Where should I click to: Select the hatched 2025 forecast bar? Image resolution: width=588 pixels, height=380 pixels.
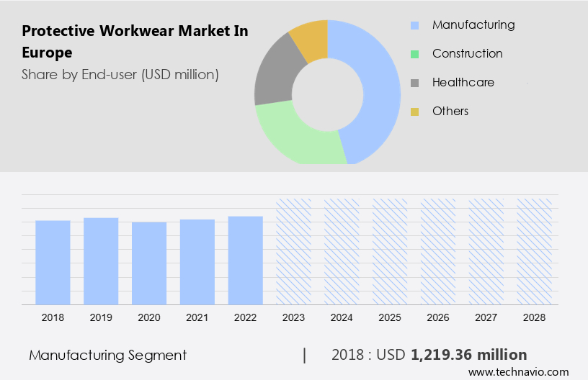coord(390,251)
